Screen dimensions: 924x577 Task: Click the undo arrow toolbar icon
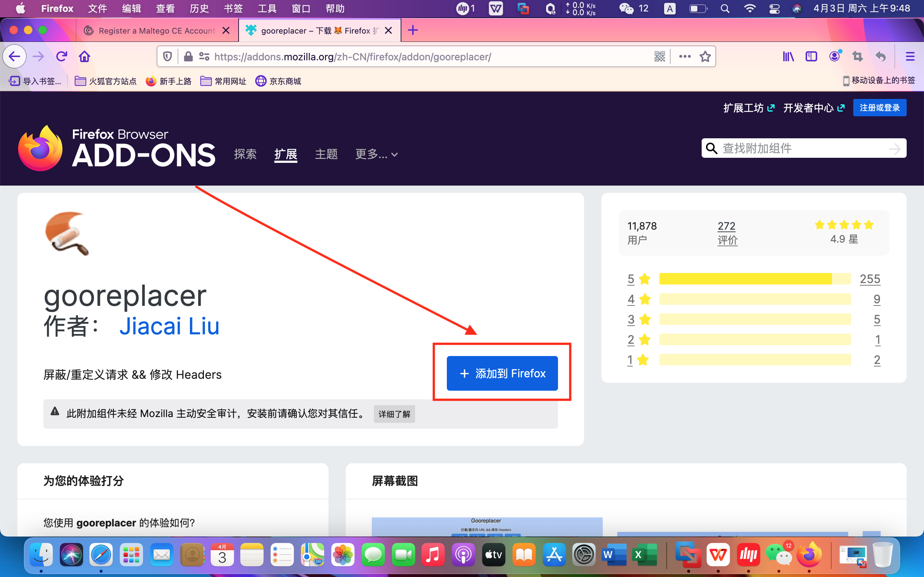[881, 56]
